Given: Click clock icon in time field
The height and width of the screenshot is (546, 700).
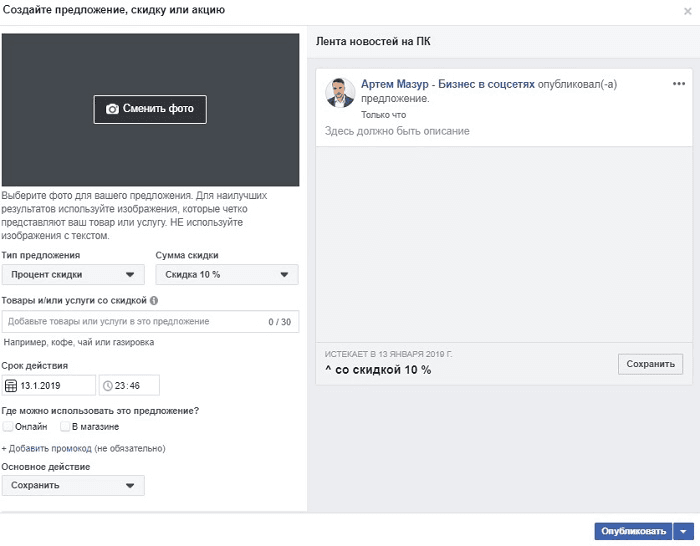Looking at the screenshot, I should (108, 386).
